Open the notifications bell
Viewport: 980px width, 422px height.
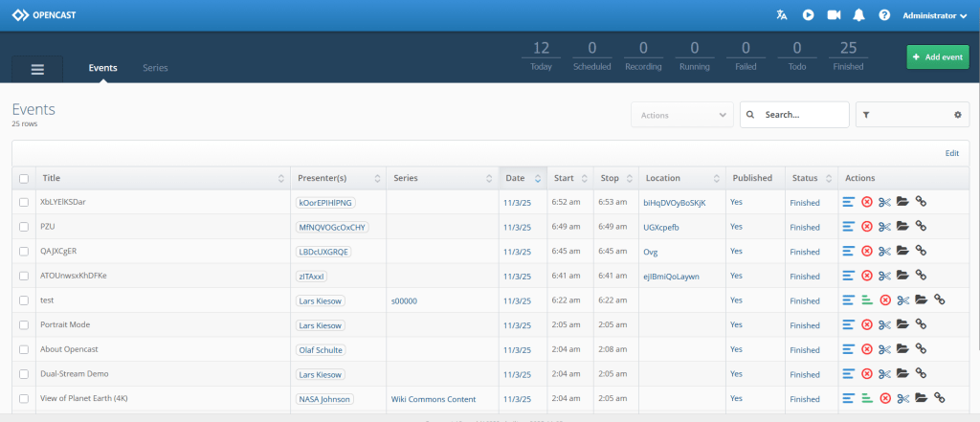(858, 15)
